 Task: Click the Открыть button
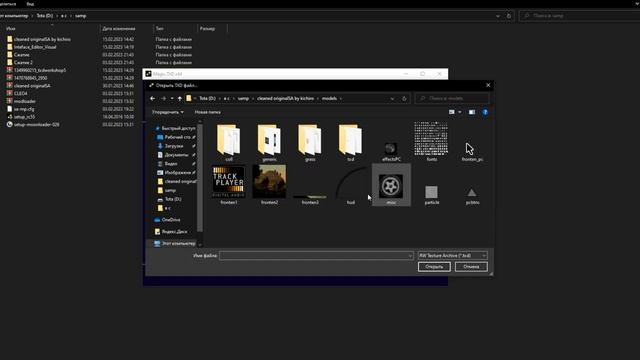tap(434, 267)
